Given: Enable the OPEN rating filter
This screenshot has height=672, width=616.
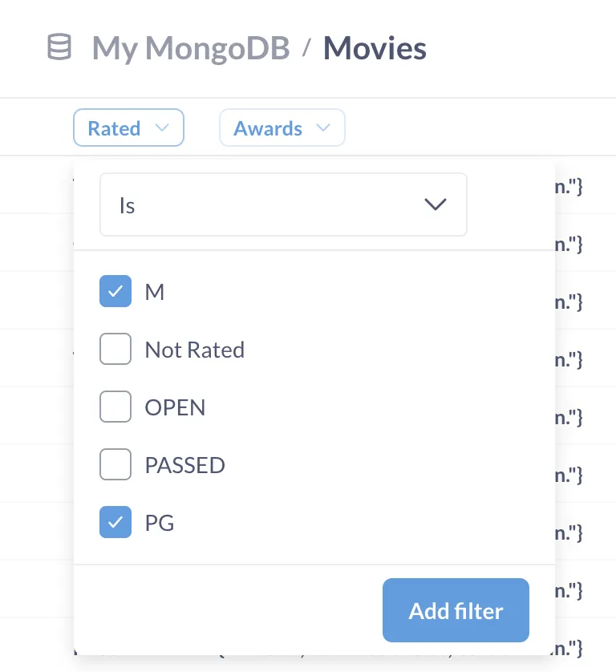Looking at the screenshot, I should tap(115, 407).
